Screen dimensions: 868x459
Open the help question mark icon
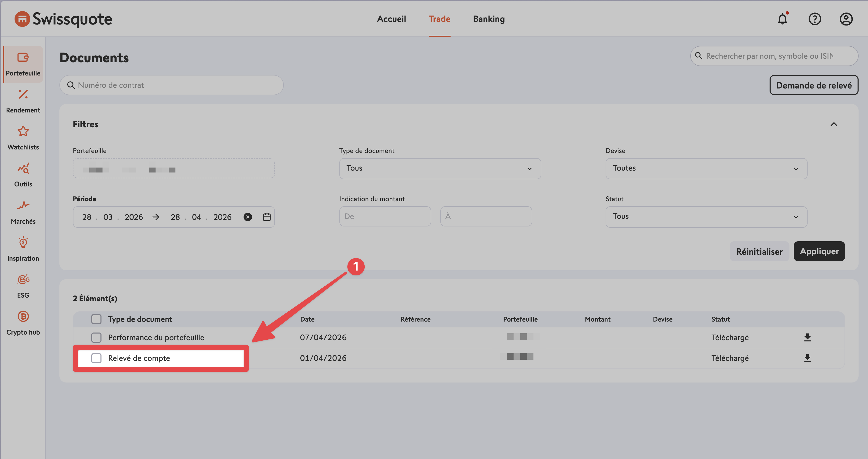click(814, 19)
